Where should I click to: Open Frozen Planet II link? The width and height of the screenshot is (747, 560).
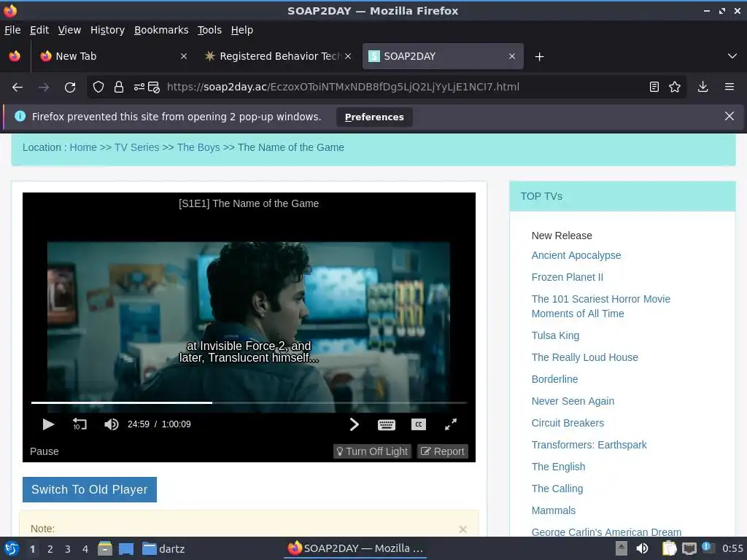coord(568,277)
